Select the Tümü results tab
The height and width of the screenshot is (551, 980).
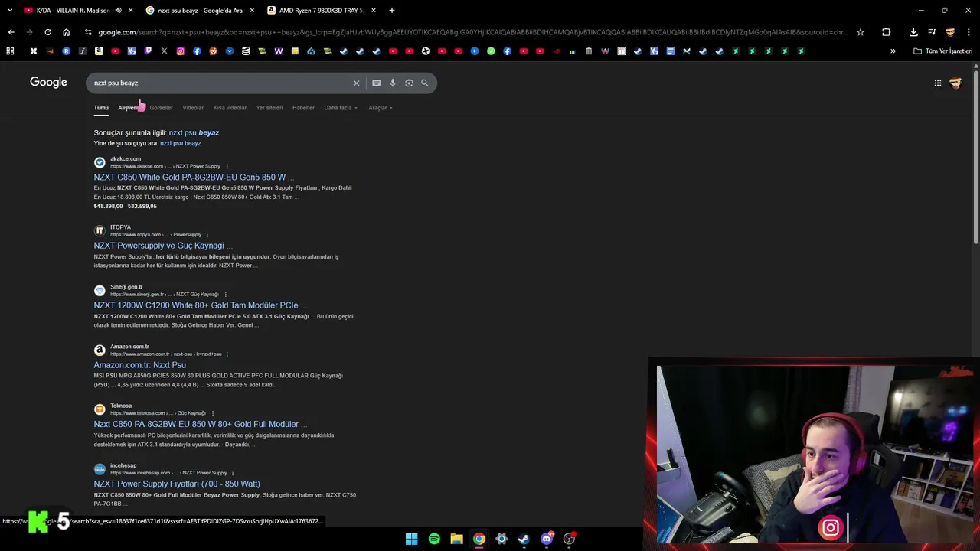click(x=101, y=108)
